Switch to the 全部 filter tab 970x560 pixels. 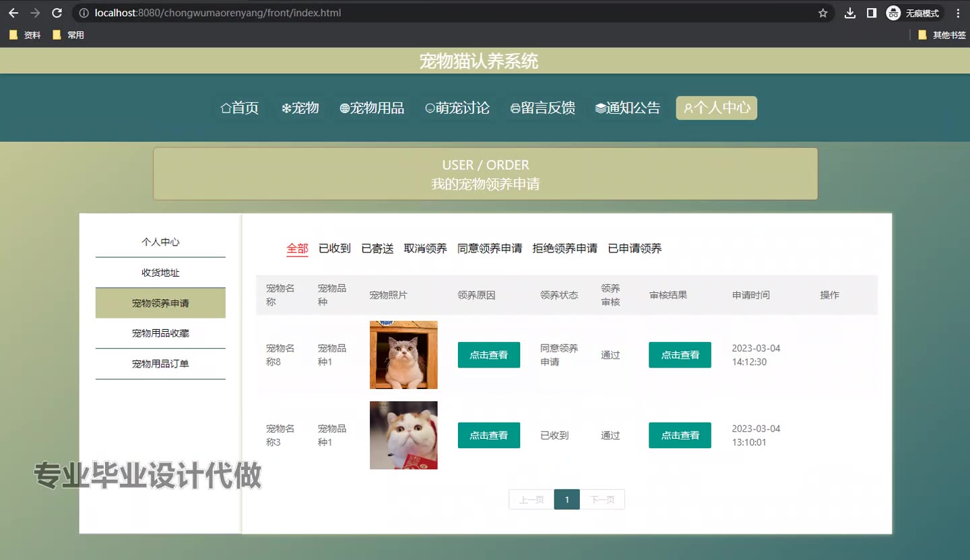click(x=297, y=248)
